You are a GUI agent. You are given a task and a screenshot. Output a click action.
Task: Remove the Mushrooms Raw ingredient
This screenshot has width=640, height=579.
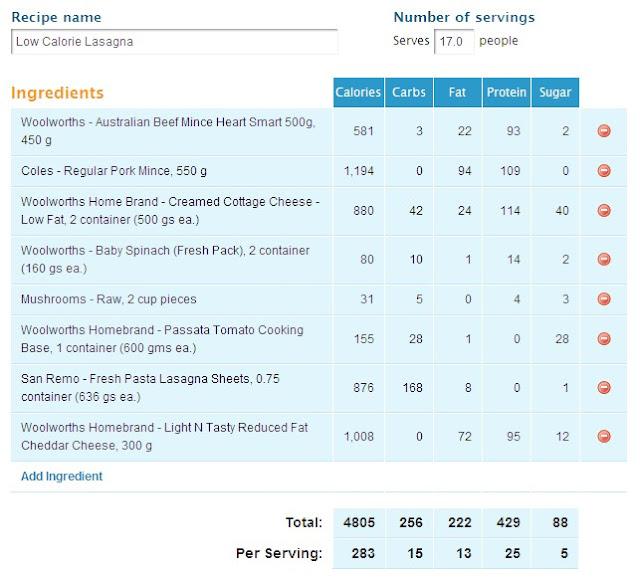point(604,299)
